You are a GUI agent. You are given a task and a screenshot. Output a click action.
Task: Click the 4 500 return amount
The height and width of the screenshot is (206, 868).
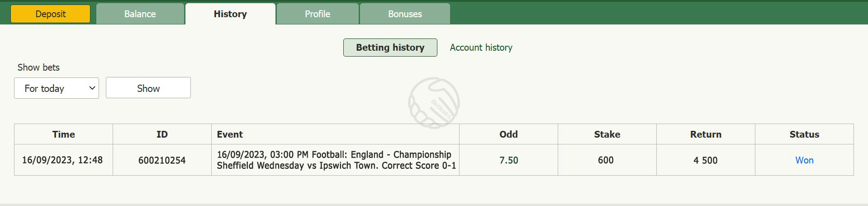[706, 160]
